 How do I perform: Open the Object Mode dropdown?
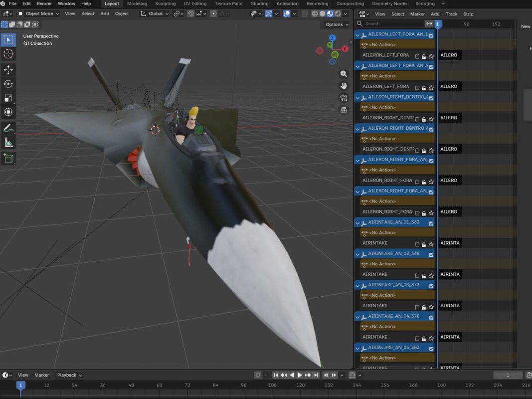click(x=38, y=13)
